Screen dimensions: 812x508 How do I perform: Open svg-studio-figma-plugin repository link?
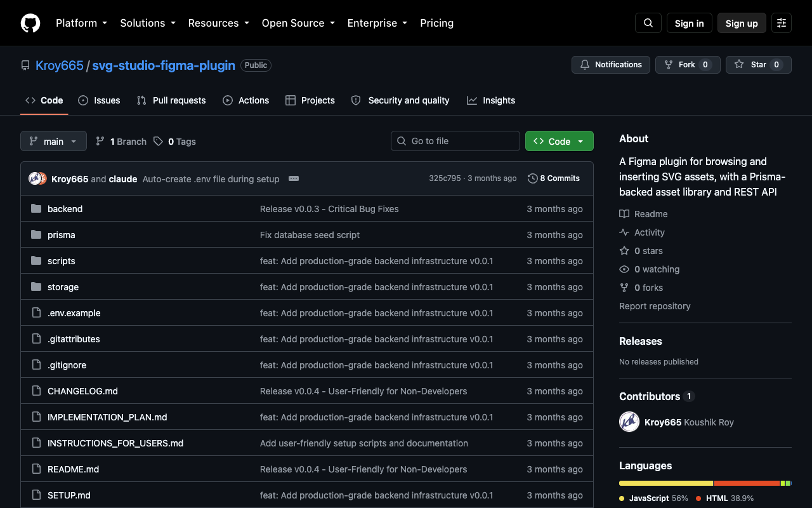164,65
